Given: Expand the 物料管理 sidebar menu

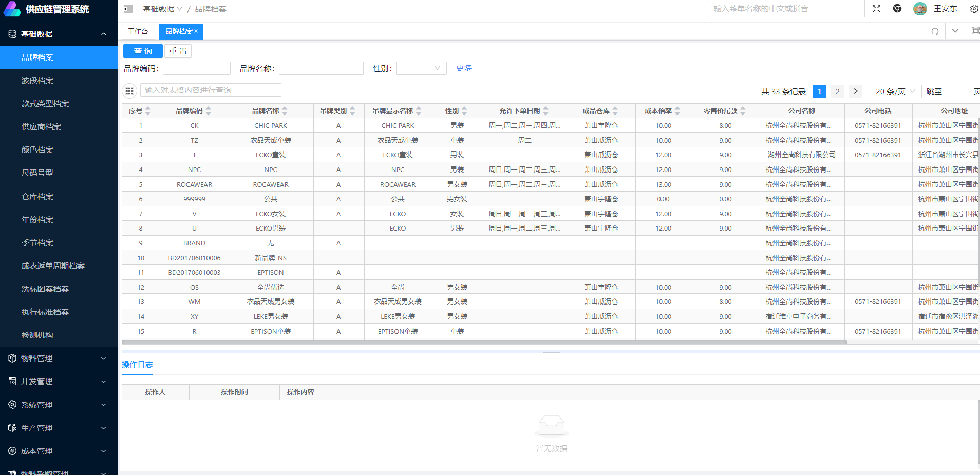Looking at the screenshot, I should [x=59, y=358].
